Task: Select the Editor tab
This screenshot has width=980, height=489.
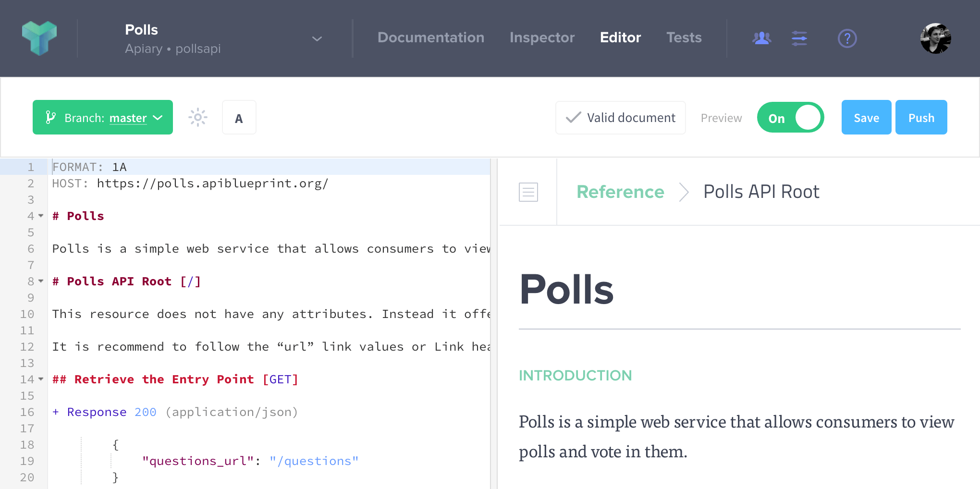Action: (620, 37)
